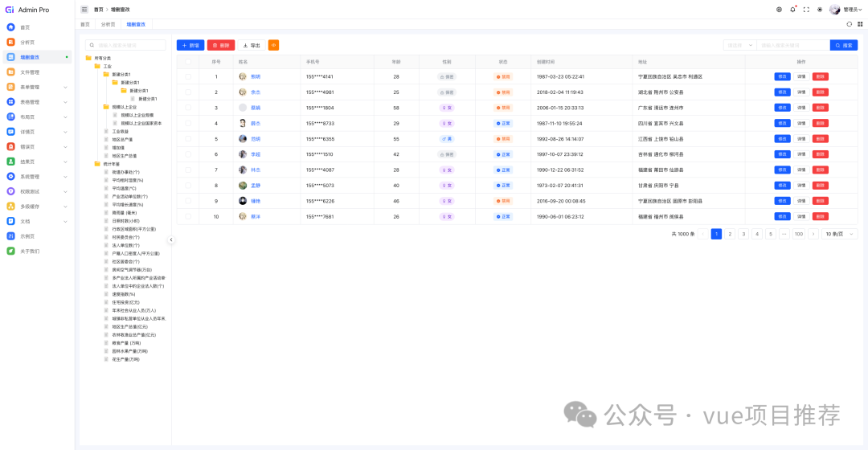This screenshot has height=450, width=868.
Task: Open 增删查改 in the sidebar menu
Action: coord(38,57)
